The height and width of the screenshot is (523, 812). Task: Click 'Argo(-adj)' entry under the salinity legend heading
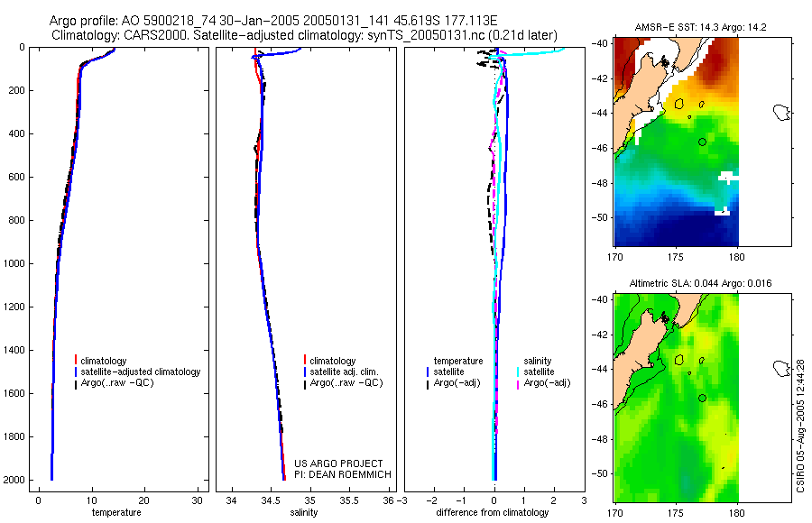(547, 382)
